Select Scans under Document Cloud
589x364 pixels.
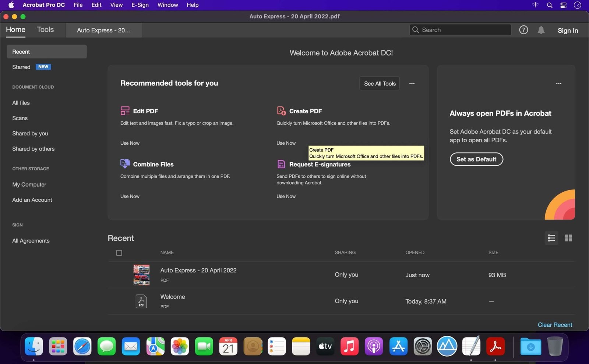(x=20, y=118)
